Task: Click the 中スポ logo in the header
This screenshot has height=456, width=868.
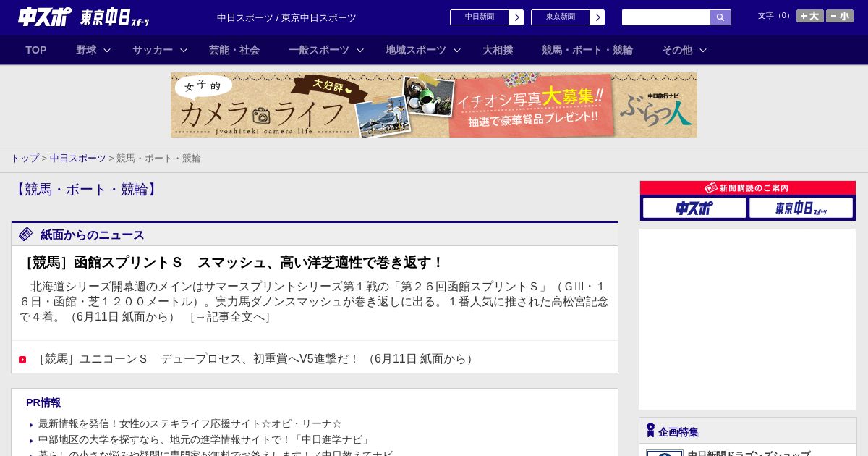Action: [45, 17]
